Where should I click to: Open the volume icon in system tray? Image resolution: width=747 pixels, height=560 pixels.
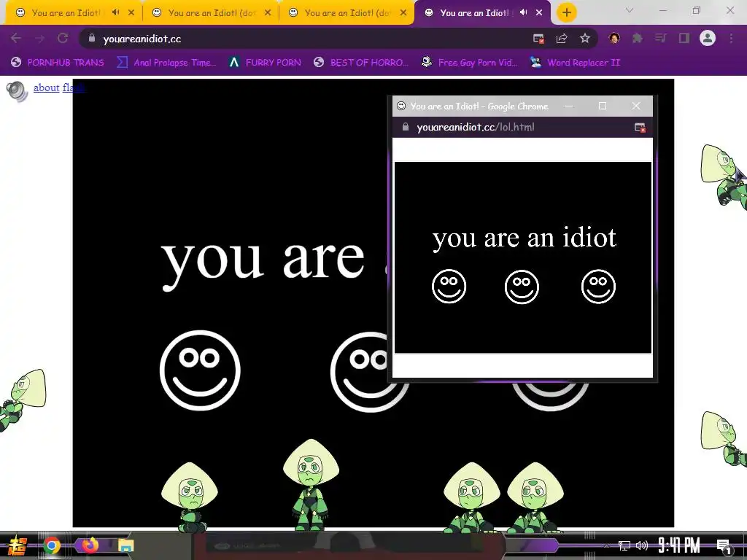(642, 545)
